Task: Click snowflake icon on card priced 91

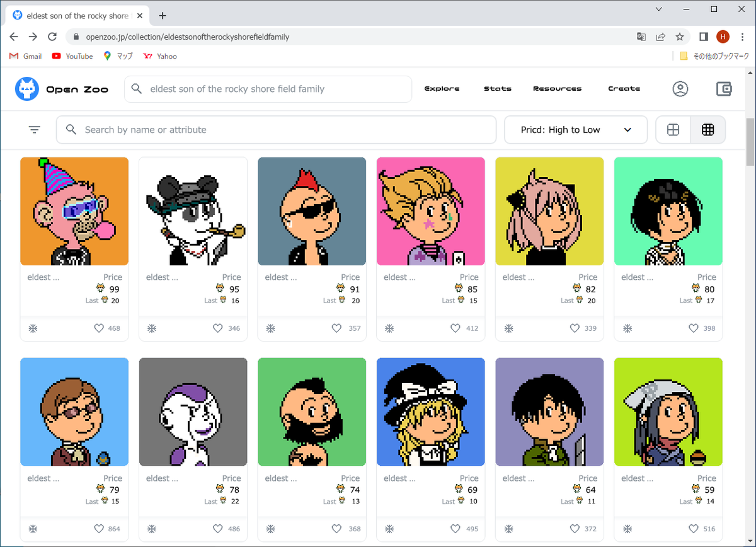Action: click(270, 328)
